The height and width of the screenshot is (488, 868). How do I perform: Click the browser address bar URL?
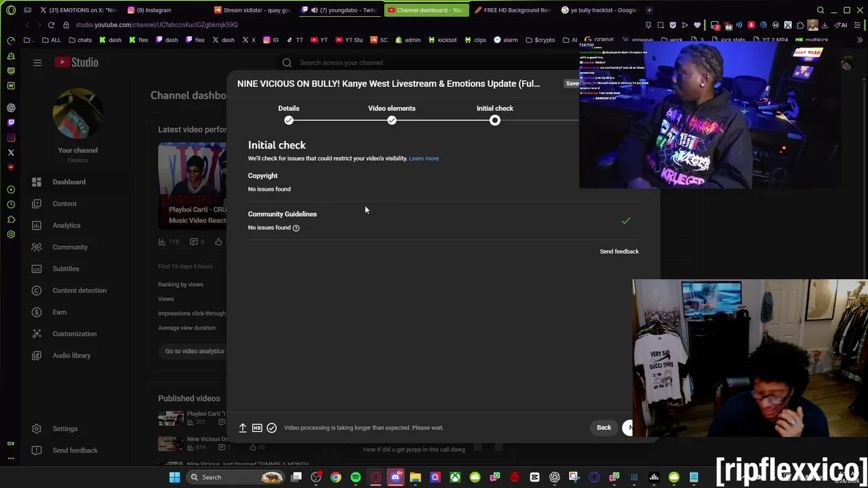click(x=157, y=25)
